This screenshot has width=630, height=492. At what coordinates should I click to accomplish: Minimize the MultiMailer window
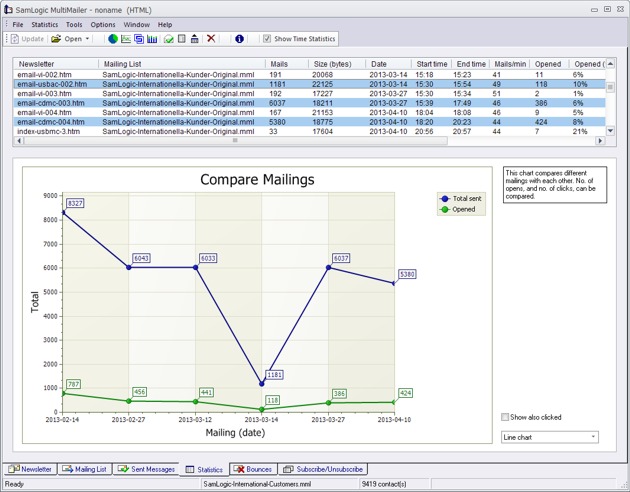point(595,10)
